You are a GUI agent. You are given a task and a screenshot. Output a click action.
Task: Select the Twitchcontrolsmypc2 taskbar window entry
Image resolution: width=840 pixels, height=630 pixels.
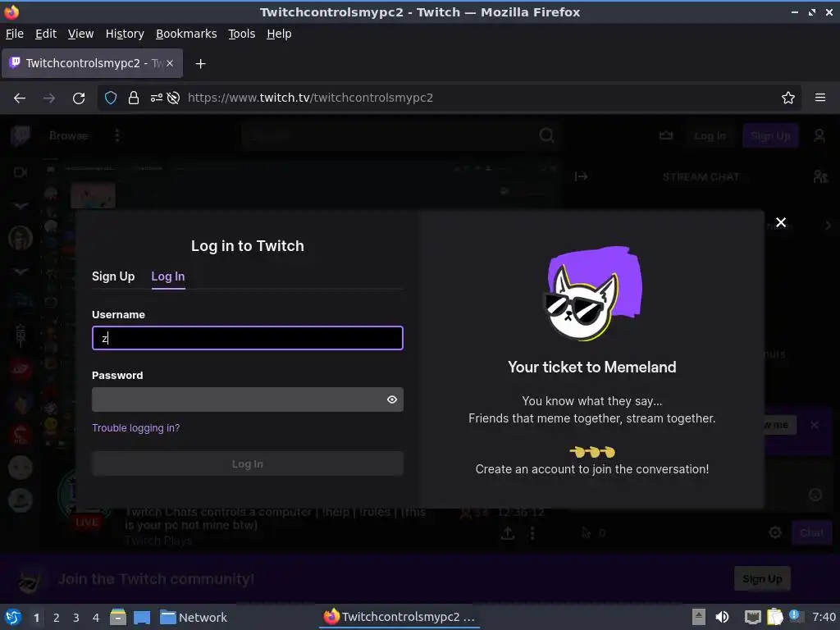399,617
